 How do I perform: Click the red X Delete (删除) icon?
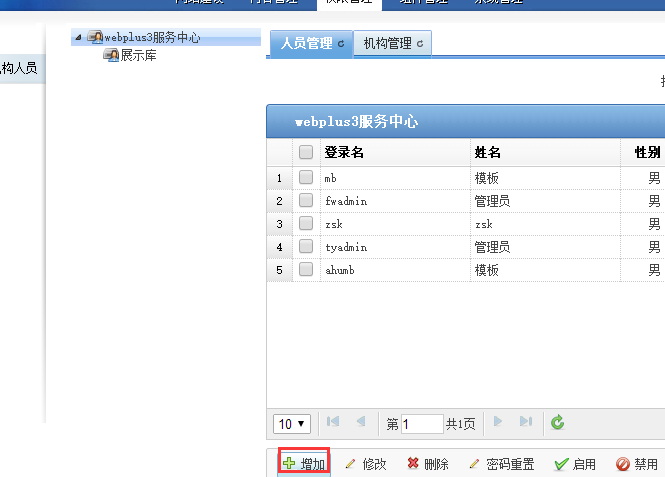[x=413, y=464]
